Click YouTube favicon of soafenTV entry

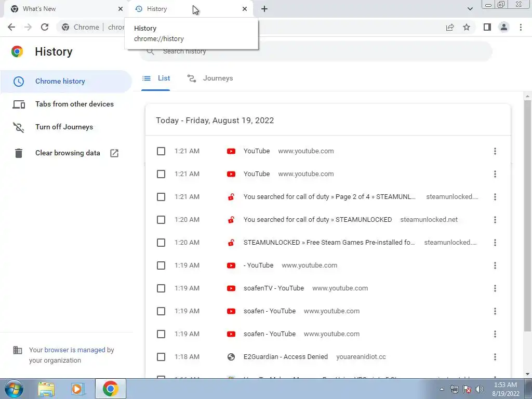point(231,288)
